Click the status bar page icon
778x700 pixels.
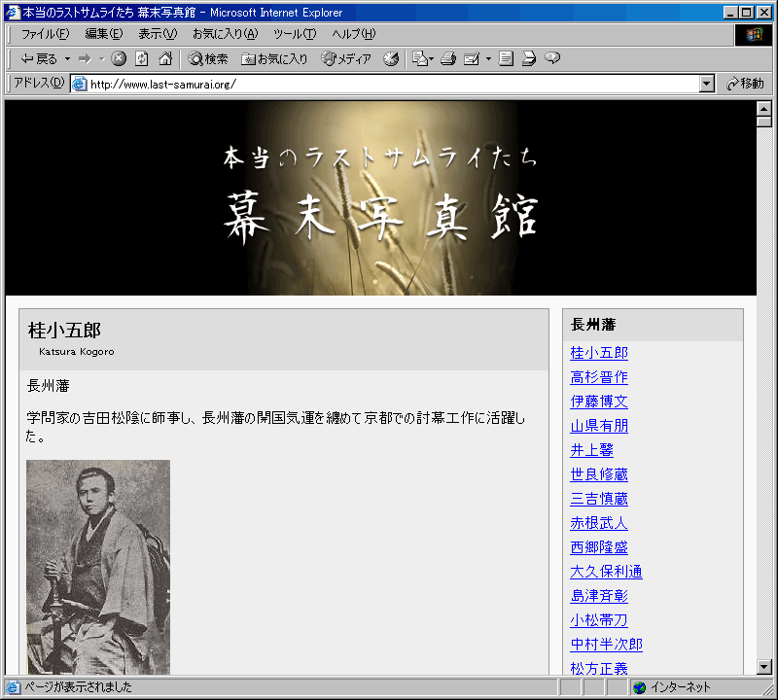click(13, 687)
